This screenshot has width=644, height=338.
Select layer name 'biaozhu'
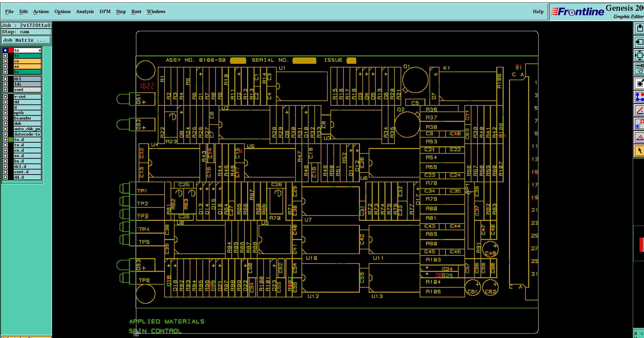27,118
